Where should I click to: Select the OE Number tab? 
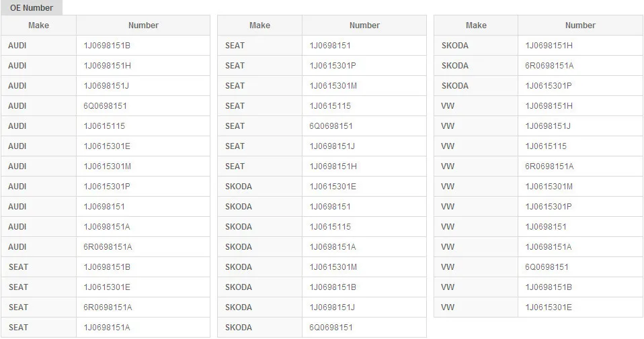(31, 8)
